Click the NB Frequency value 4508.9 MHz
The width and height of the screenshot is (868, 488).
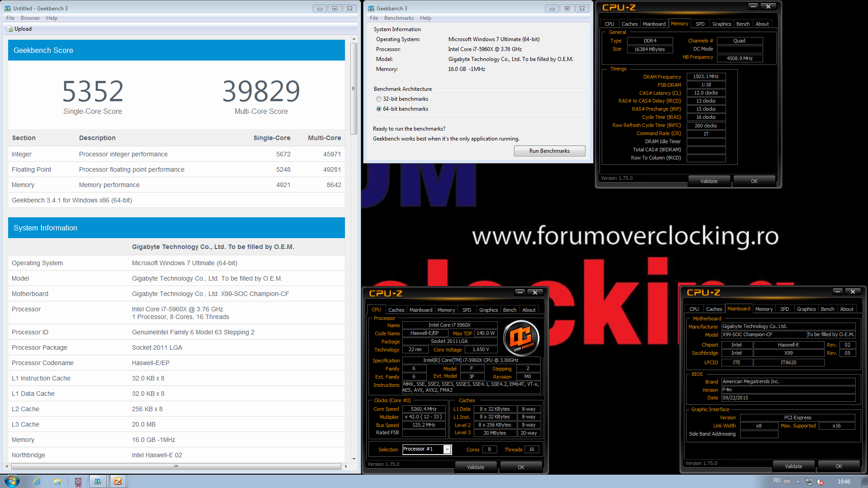click(740, 58)
